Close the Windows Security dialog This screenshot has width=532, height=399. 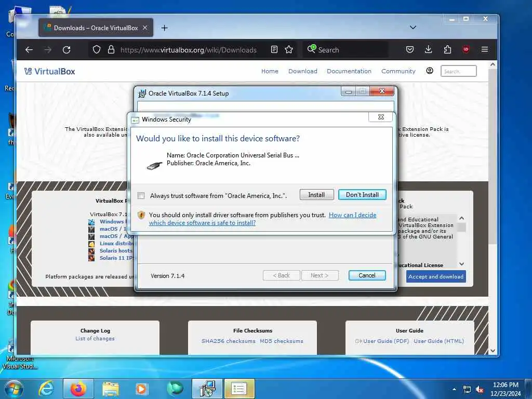coord(381,117)
